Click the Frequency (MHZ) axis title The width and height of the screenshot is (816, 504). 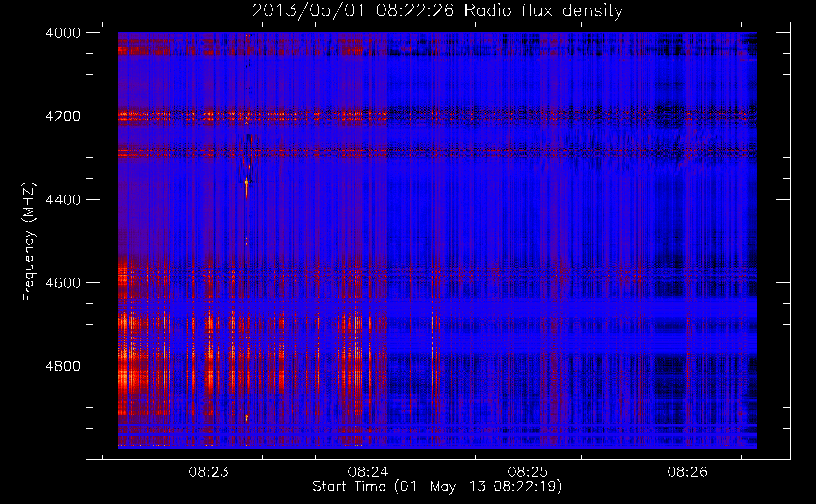[29, 242]
